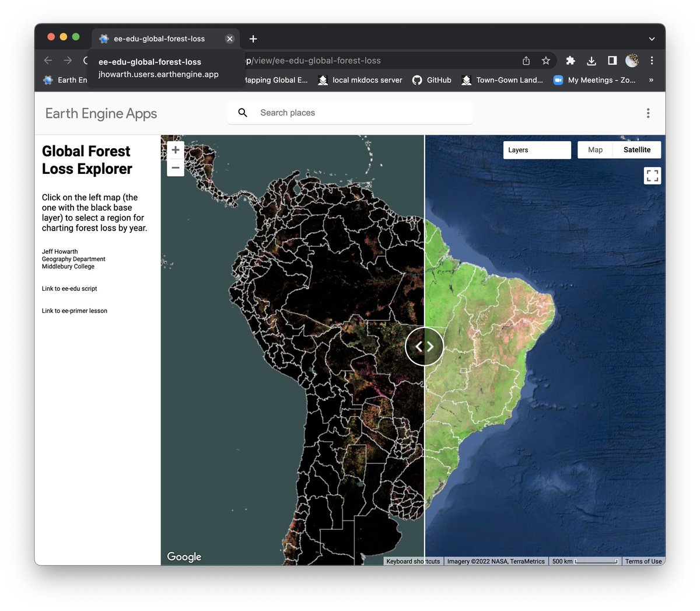Open Town-Gown Land bookmark
Viewport: 700px width, 611px height.
[x=502, y=80]
